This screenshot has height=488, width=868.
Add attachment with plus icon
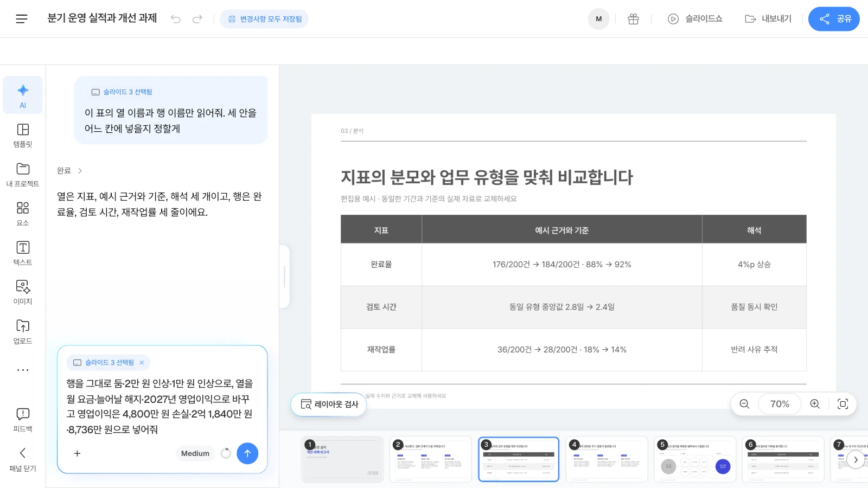coord(77,453)
